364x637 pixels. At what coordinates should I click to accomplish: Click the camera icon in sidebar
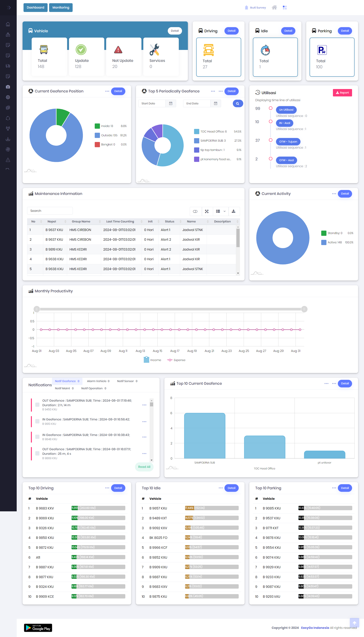8,87
